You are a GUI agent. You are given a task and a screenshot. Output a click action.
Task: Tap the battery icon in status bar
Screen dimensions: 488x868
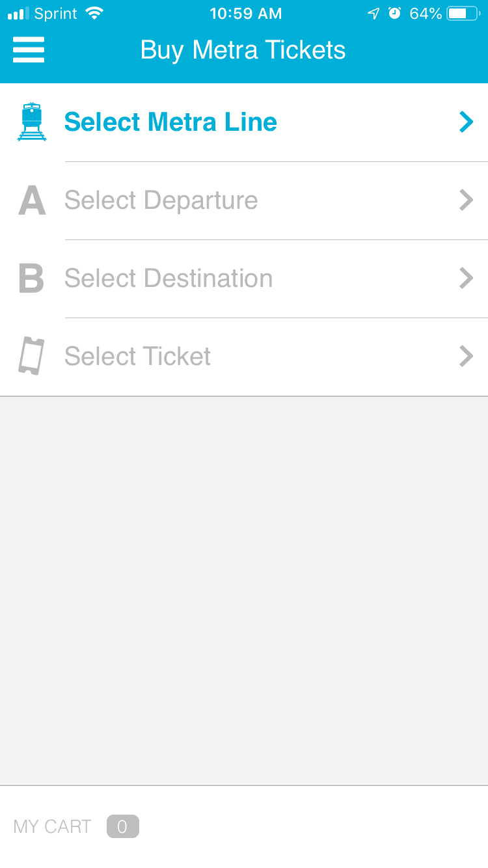[463, 14]
